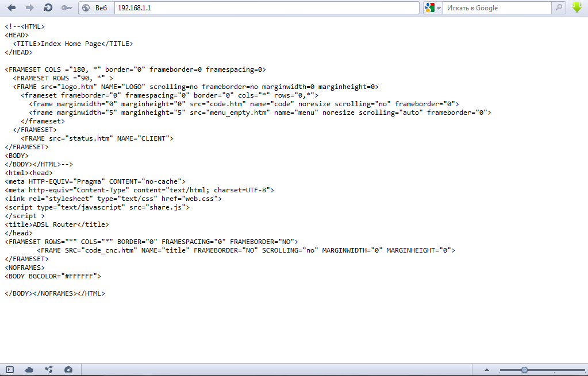The width and height of the screenshot is (588, 376).
Task: Open the Веб site info badge
Action: coord(95,8)
